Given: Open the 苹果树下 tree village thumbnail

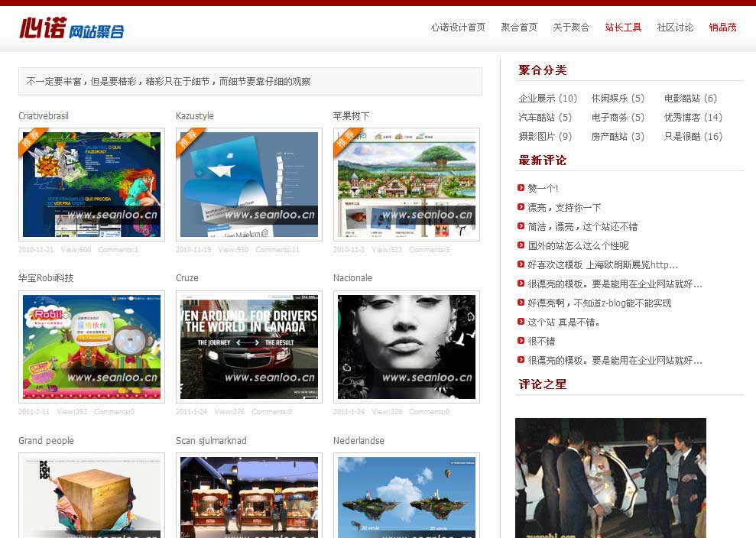Looking at the screenshot, I should click(x=407, y=185).
